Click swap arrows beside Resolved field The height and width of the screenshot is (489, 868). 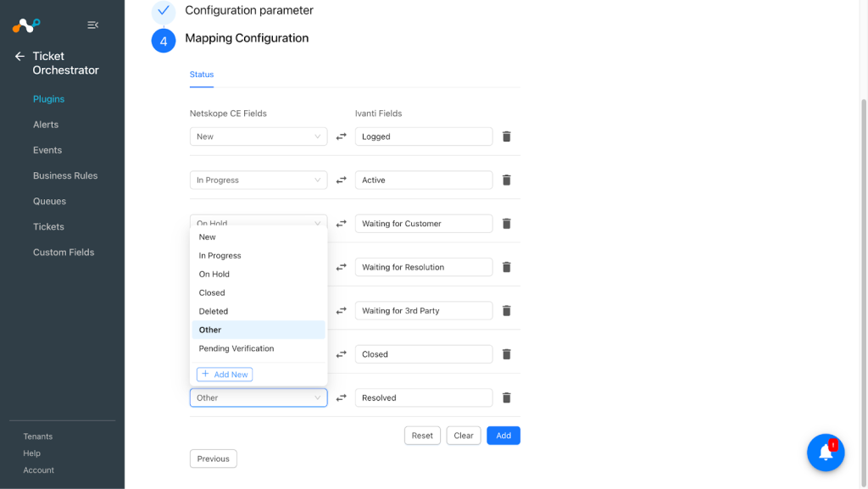342,397
